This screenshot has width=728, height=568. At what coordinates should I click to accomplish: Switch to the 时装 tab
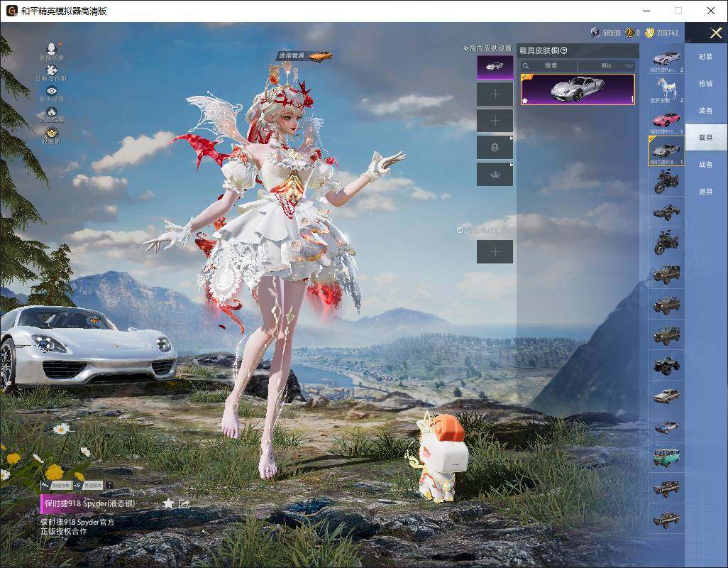[x=706, y=57]
